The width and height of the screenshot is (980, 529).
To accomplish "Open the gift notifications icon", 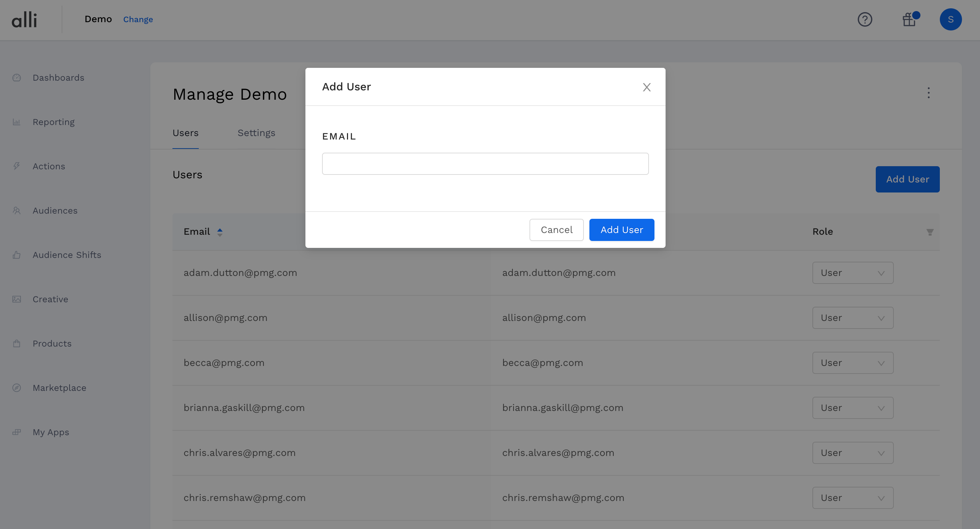I will pyautogui.click(x=909, y=19).
